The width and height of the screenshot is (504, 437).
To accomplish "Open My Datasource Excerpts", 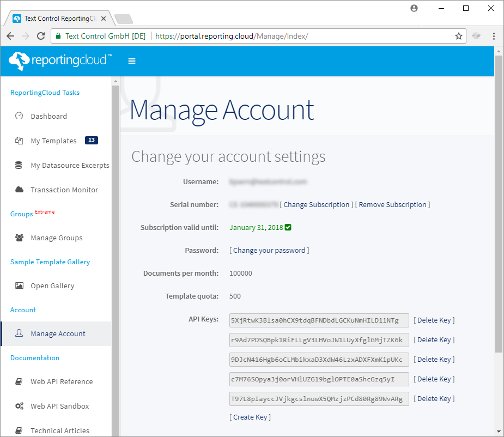I will [x=70, y=165].
